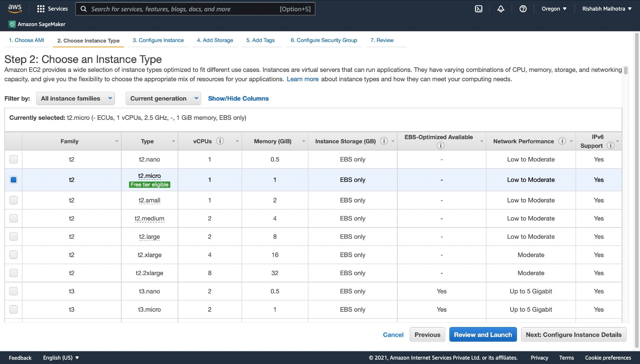Open the Type column filter arrow
Image resolution: width=640 pixels, height=364 pixels.
(173, 141)
